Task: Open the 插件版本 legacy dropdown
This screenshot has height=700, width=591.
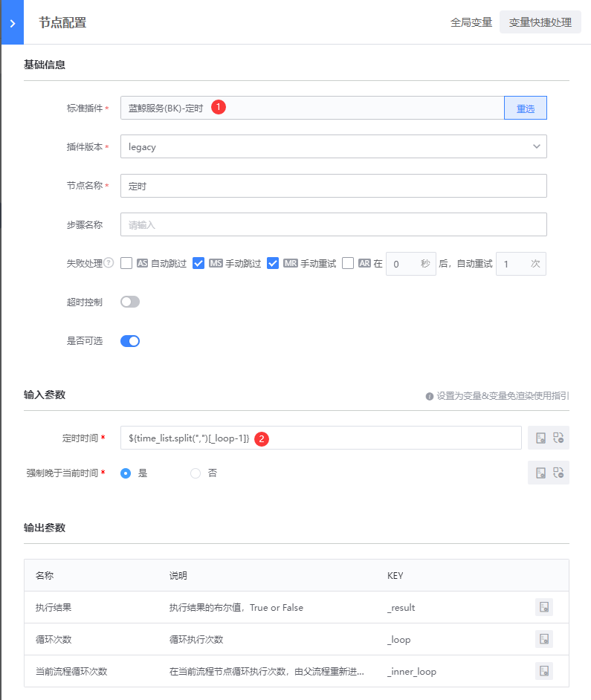Action: pyautogui.click(x=333, y=146)
